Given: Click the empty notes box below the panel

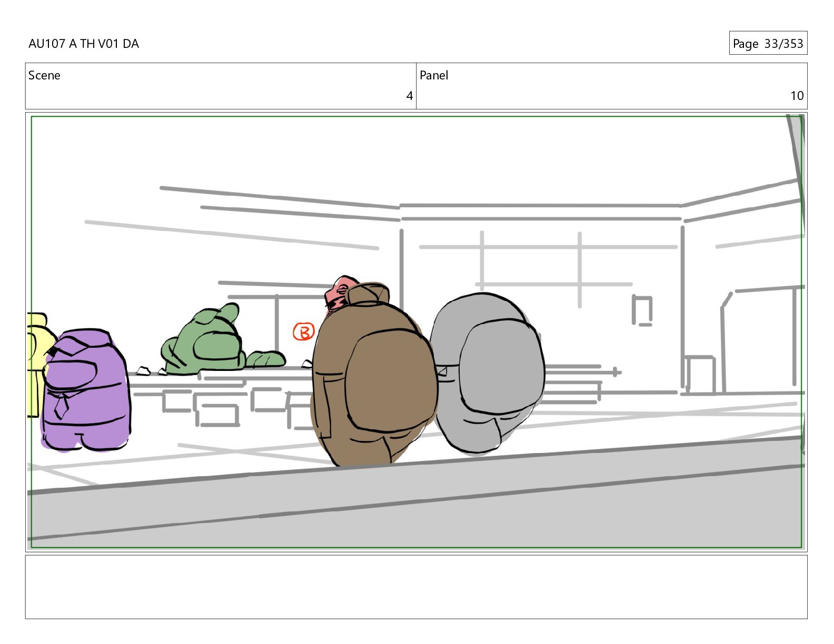Looking at the screenshot, I should [x=416, y=587].
